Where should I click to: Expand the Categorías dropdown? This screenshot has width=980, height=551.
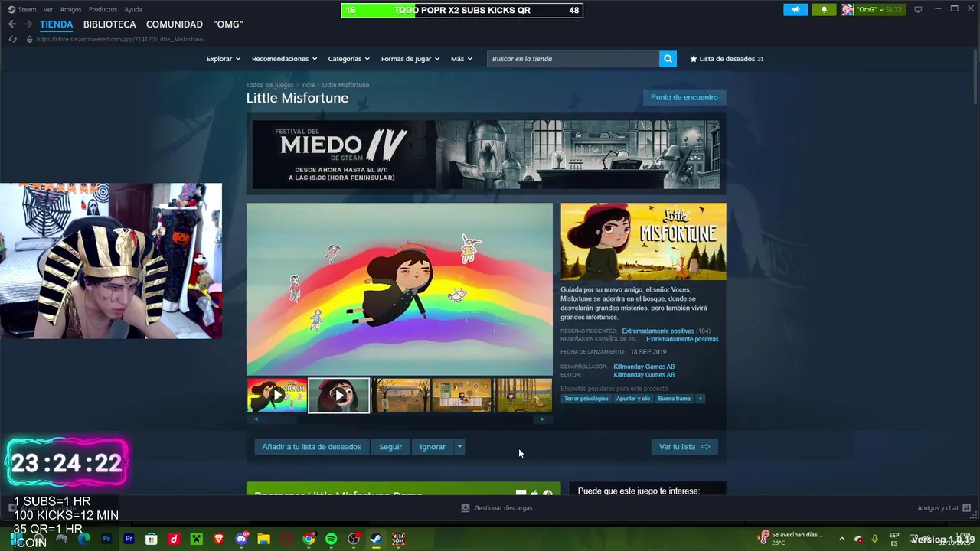point(348,59)
